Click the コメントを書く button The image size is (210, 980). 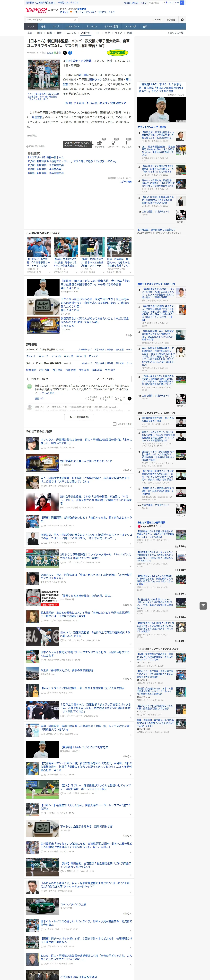coord(105,379)
